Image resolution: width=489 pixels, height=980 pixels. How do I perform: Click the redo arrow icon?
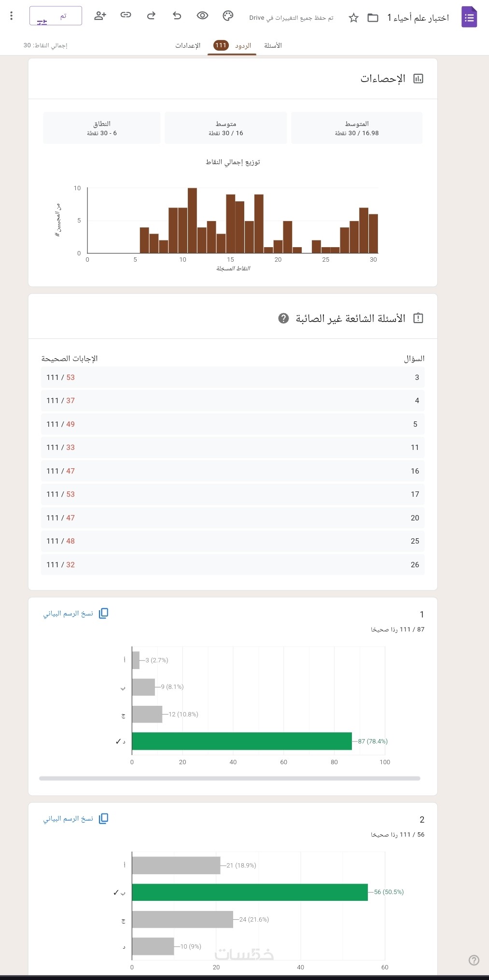tap(151, 16)
